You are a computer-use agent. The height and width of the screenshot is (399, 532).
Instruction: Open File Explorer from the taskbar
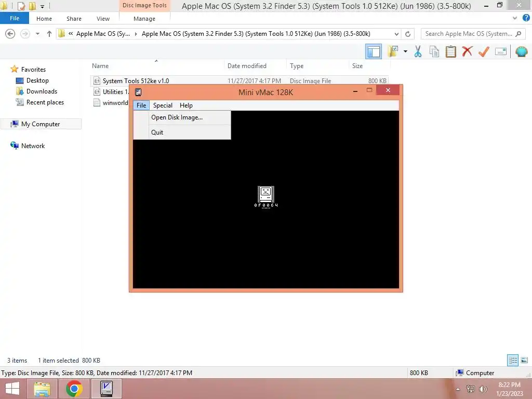(x=42, y=389)
